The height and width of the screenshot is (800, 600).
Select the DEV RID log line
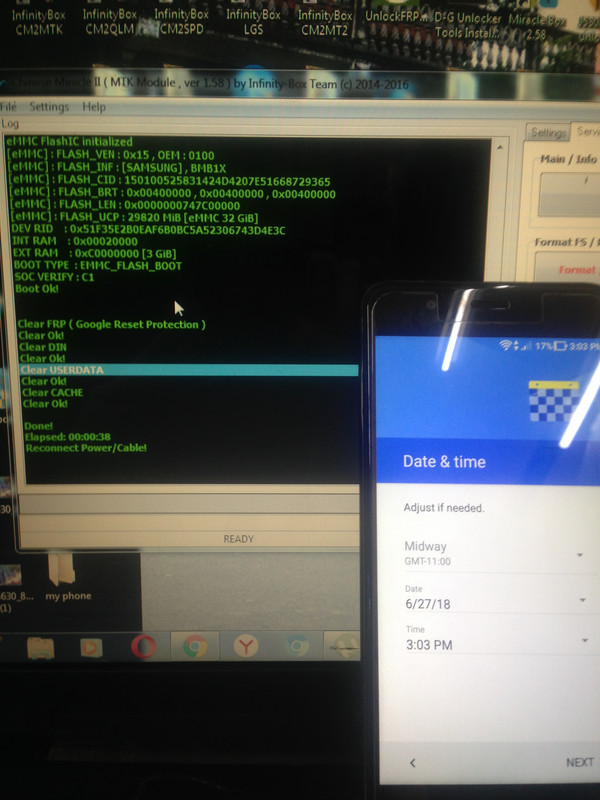[x=148, y=230]
